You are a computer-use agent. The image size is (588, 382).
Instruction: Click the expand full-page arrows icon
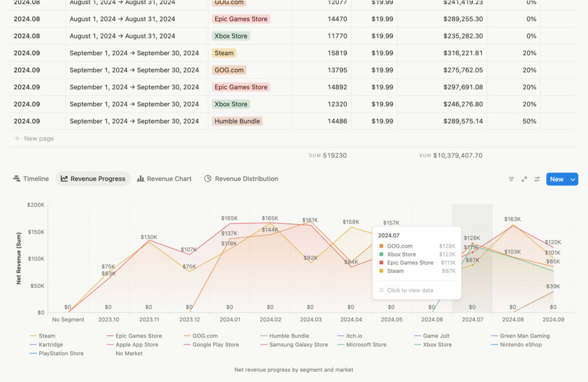[x=524, y=179]
